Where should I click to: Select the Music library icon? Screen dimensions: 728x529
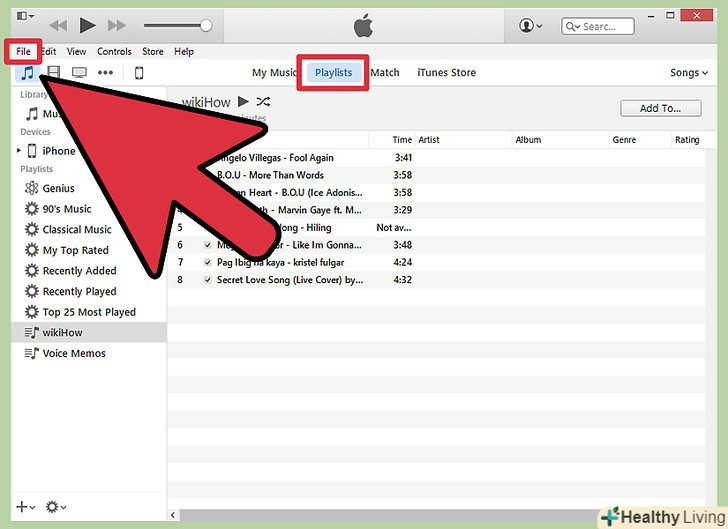click(27, 73)
